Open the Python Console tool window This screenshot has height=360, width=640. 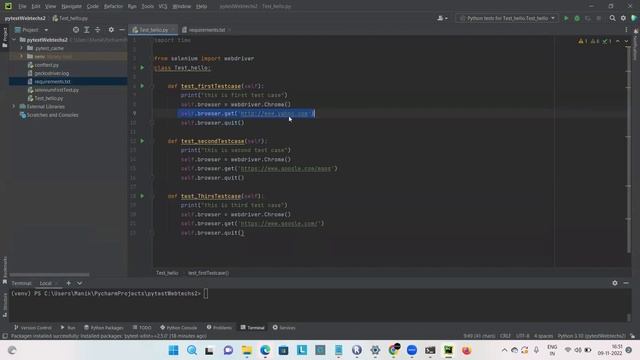click(x=178, y=327)
